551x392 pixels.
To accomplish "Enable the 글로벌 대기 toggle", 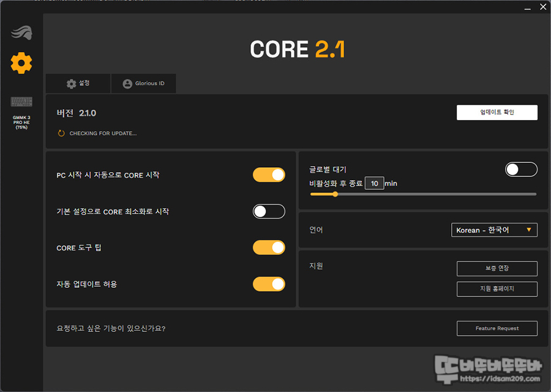I will pyautogui.click(x=521, y=170).
